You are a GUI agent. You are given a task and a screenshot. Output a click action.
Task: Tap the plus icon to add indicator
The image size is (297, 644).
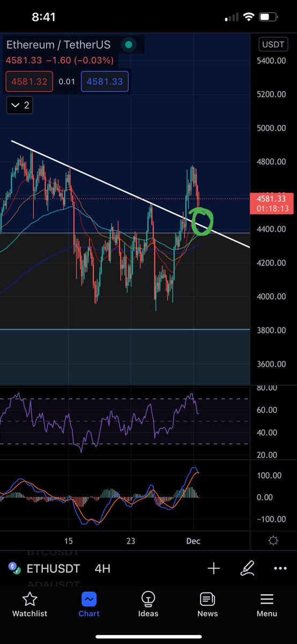[x=214, y=568]
